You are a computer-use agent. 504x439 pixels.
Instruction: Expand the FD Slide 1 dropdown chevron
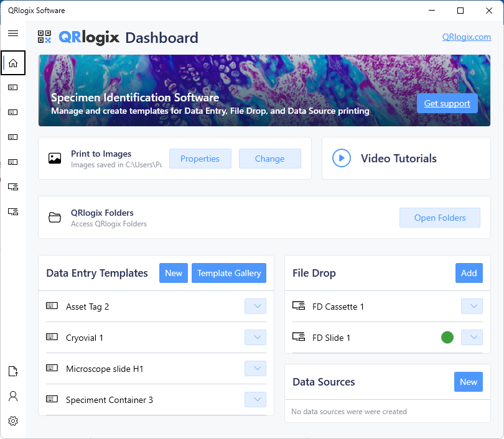pos(472,337)
